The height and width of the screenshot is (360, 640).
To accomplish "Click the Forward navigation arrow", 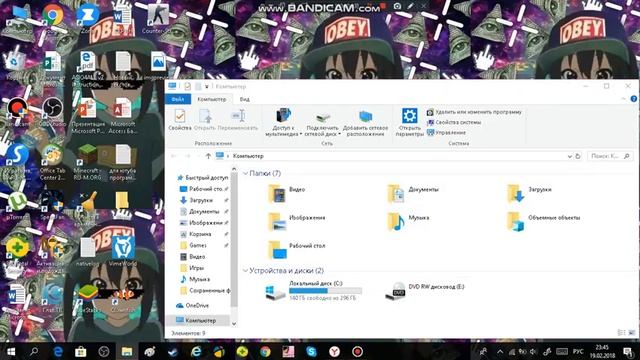I will 187,156.
